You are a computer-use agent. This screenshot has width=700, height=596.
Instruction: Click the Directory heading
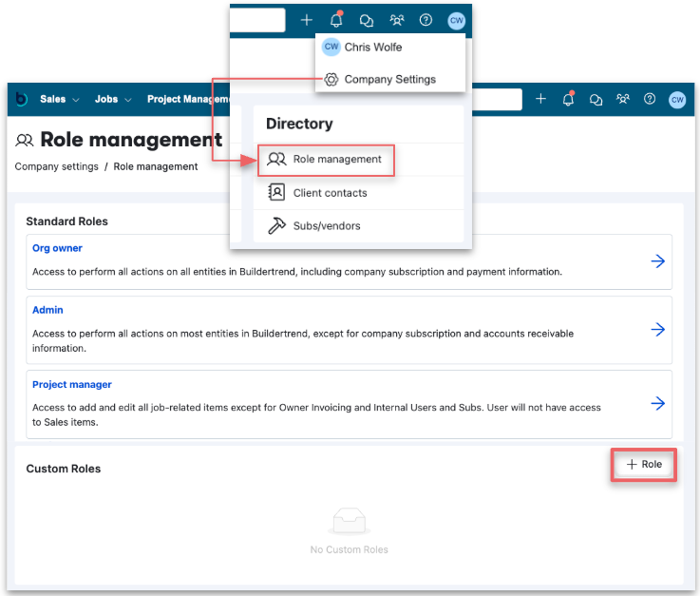[x=299, y=124]
